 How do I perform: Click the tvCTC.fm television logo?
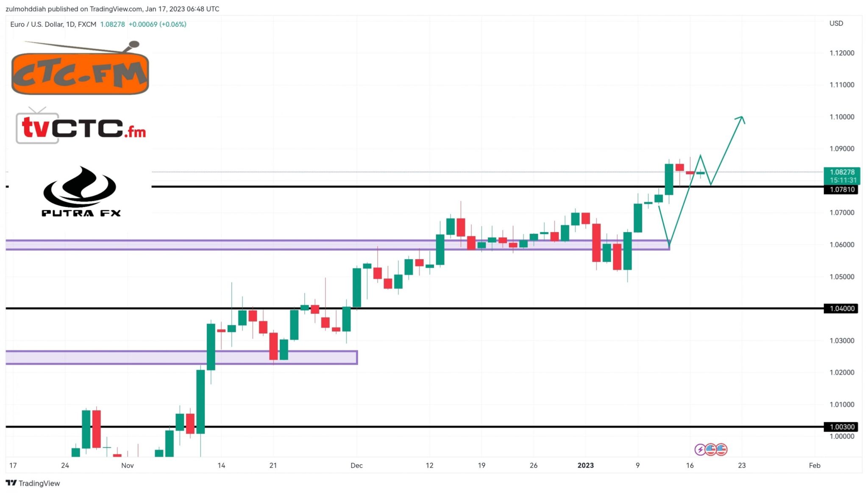coord(81,127)
